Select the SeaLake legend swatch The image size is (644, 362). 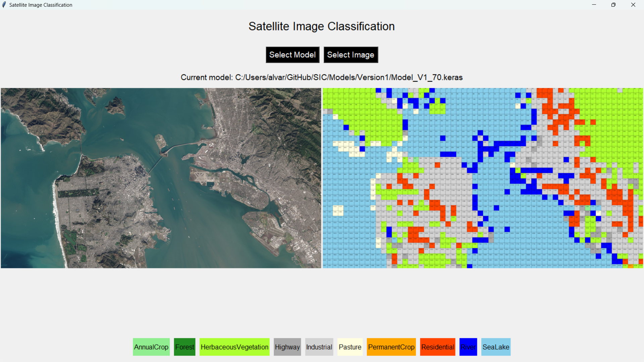(496, 347)
